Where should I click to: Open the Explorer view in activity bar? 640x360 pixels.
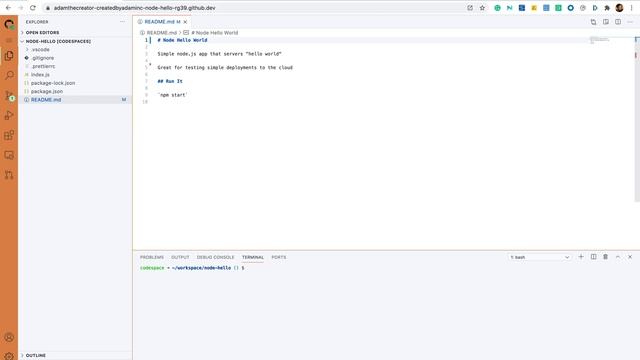click(9, 56)
